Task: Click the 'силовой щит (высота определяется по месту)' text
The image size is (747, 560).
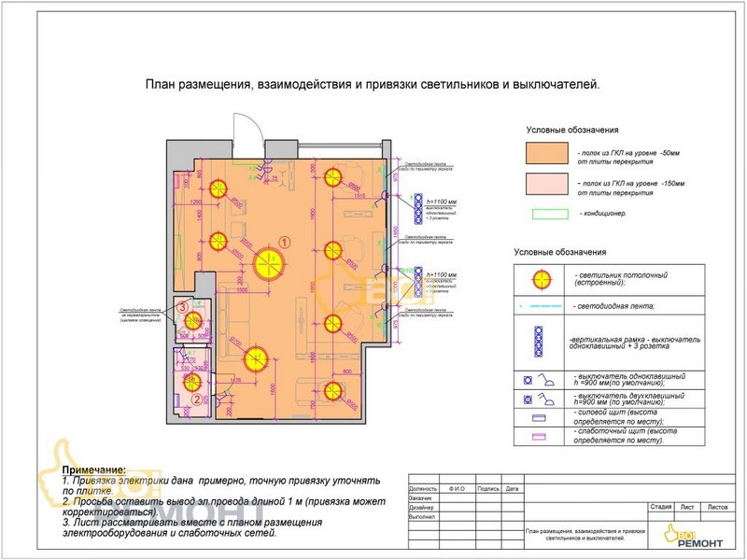Action: tap(618, 417)
